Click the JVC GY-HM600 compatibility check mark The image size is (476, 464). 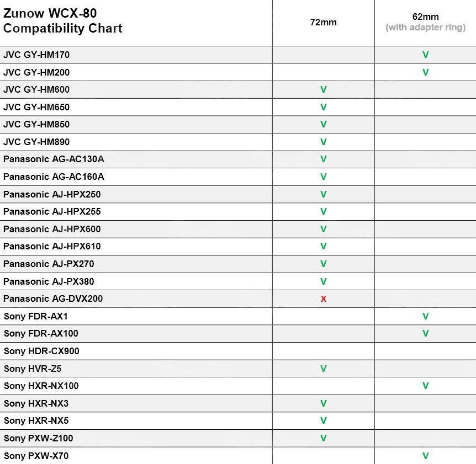(324, 90)
